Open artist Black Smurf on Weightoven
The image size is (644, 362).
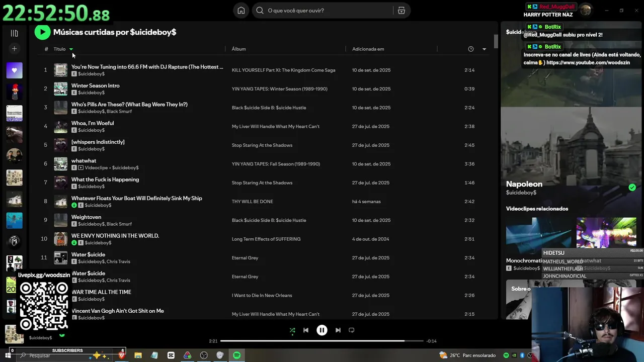(119, 224)
